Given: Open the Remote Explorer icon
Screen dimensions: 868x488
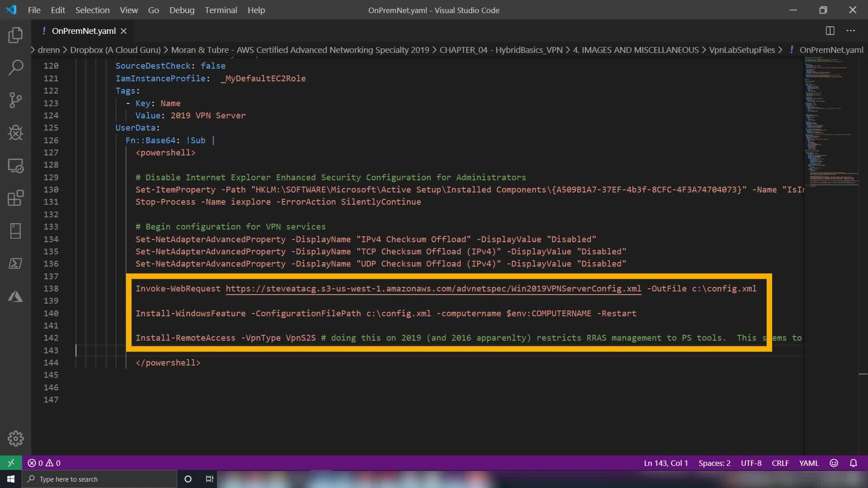Looking at the screenshot, I should tap(15, 166).
